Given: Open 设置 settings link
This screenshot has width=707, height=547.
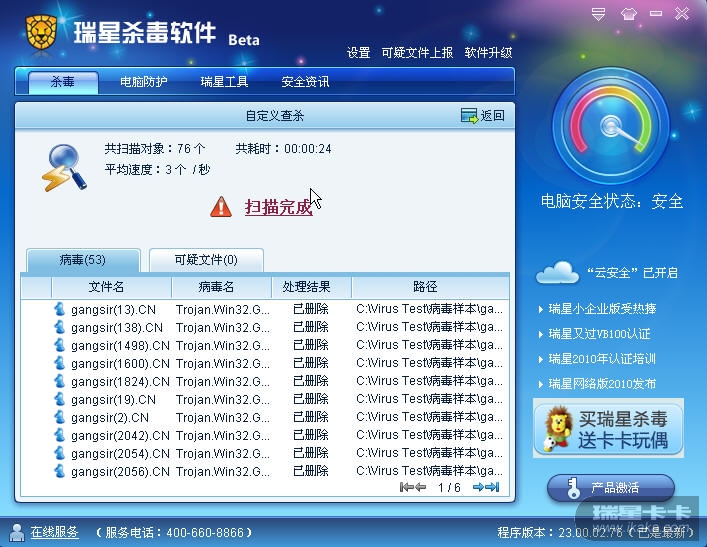Looking at the screenshot, I should pyautogui.click(x=358, y=53).
